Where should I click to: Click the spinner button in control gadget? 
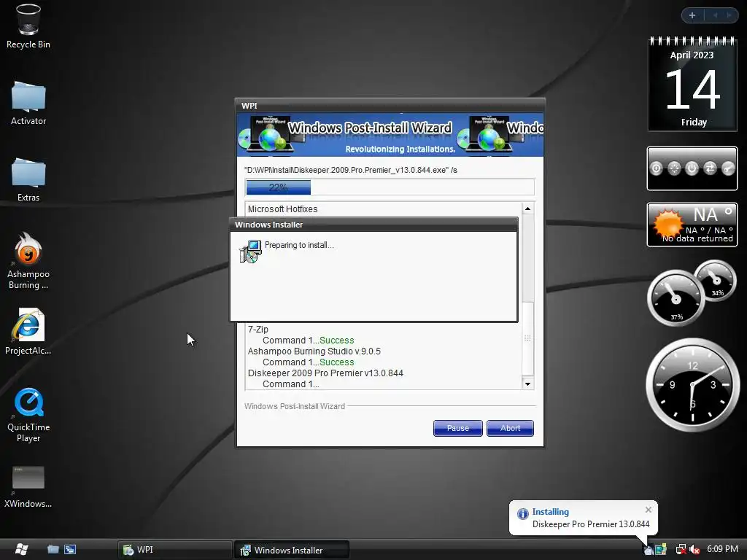pyautogui.click(x=674, y=168)
